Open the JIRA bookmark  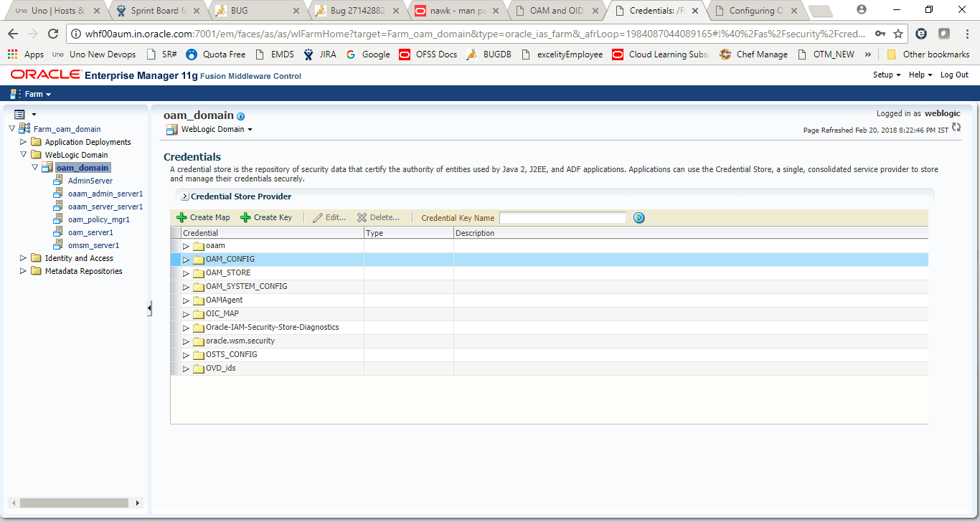point(319,54)
